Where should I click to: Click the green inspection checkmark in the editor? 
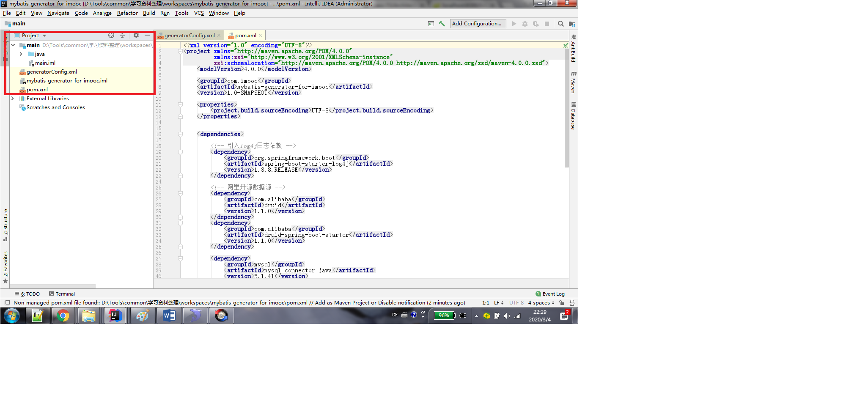566,45
